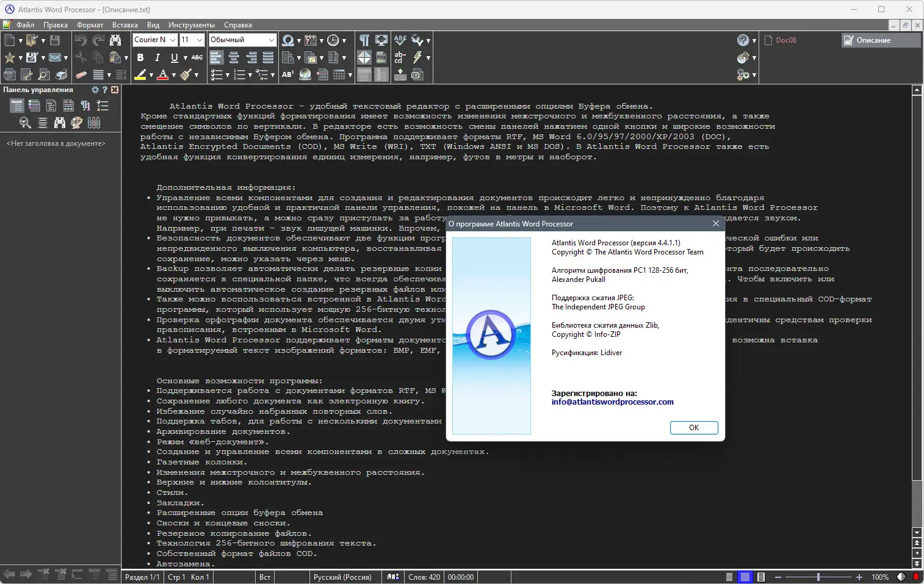Close the About Atlantis Word Processor dialog
Screen dimensions: 924x584
[716, 224]
